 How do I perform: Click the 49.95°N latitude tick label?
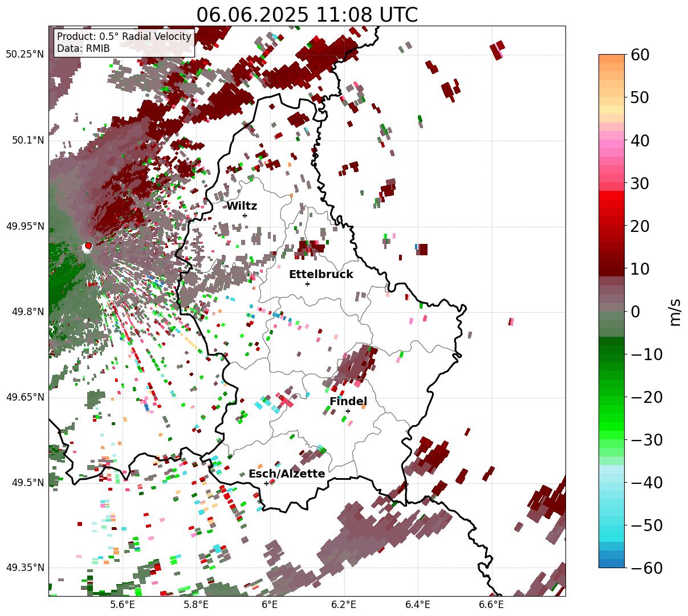(x=25, y=226)
